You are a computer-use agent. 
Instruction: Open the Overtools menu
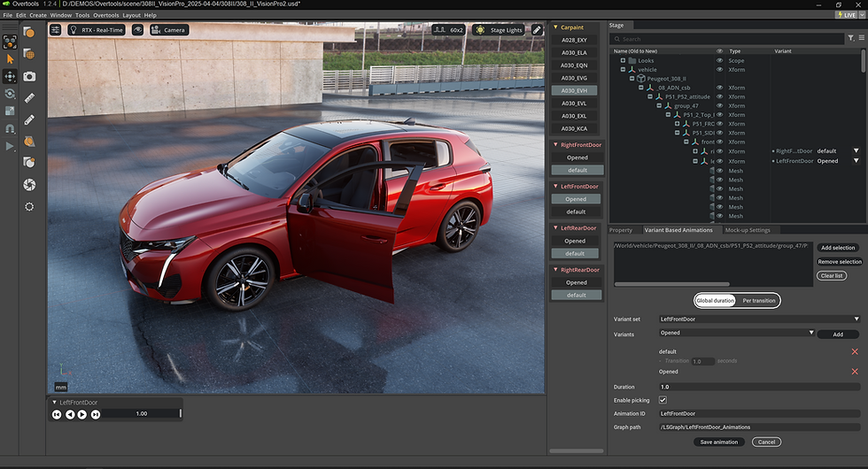point(105,15)
